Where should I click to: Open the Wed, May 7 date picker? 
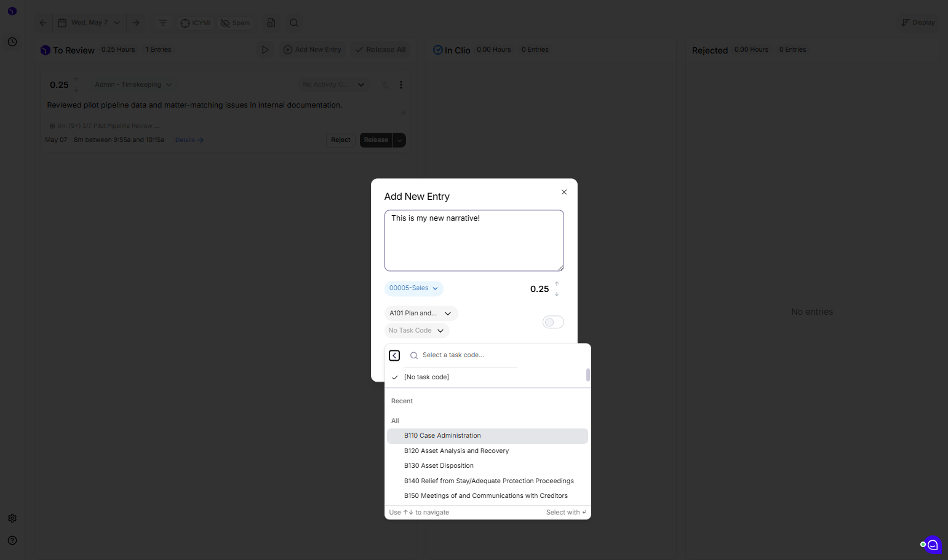90,23
